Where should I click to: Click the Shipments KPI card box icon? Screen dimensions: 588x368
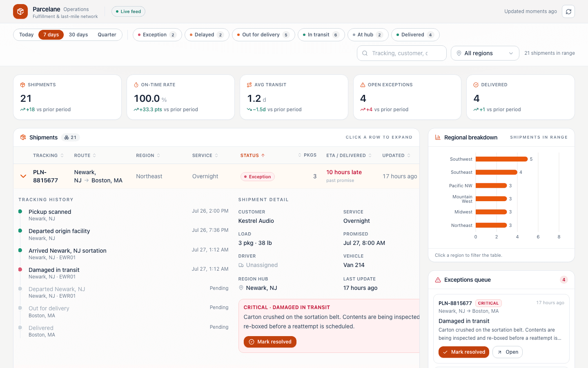[x=23, y=85]
